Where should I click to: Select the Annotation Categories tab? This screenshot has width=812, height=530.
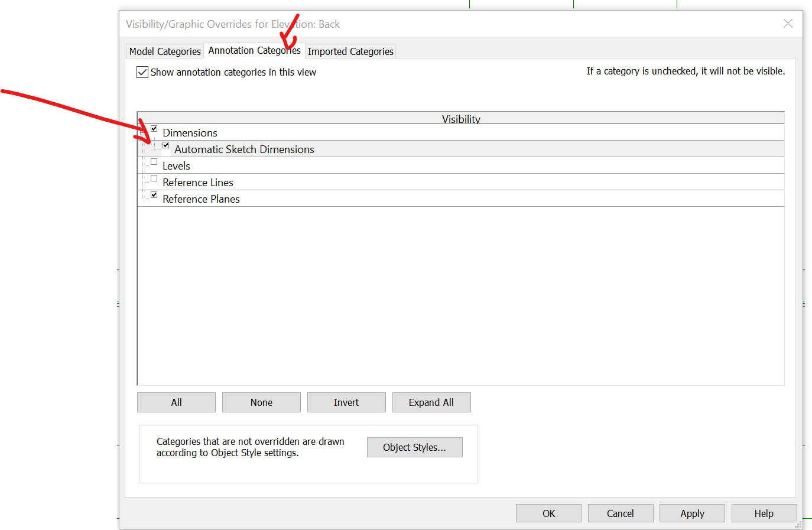(x=254, y=51)
